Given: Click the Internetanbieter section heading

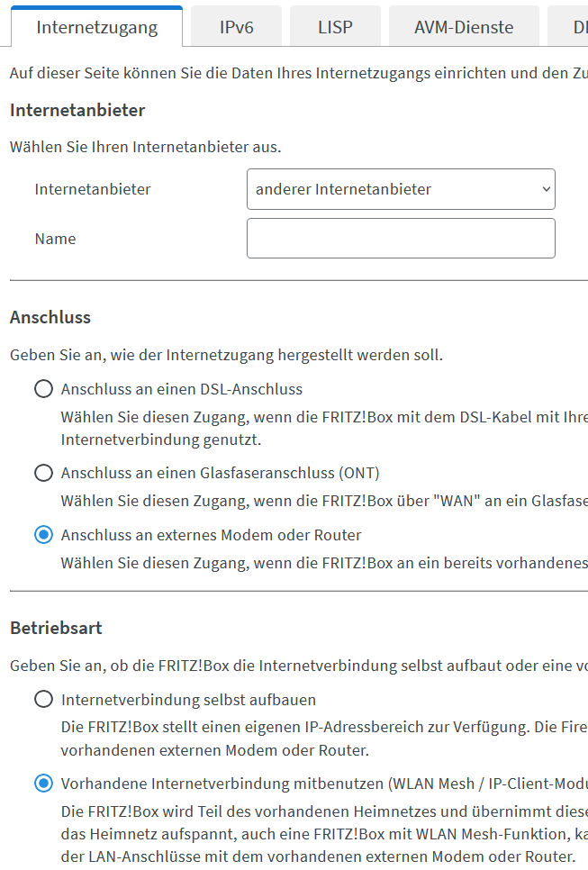Looking at the screenshot, I should (77, 110).
